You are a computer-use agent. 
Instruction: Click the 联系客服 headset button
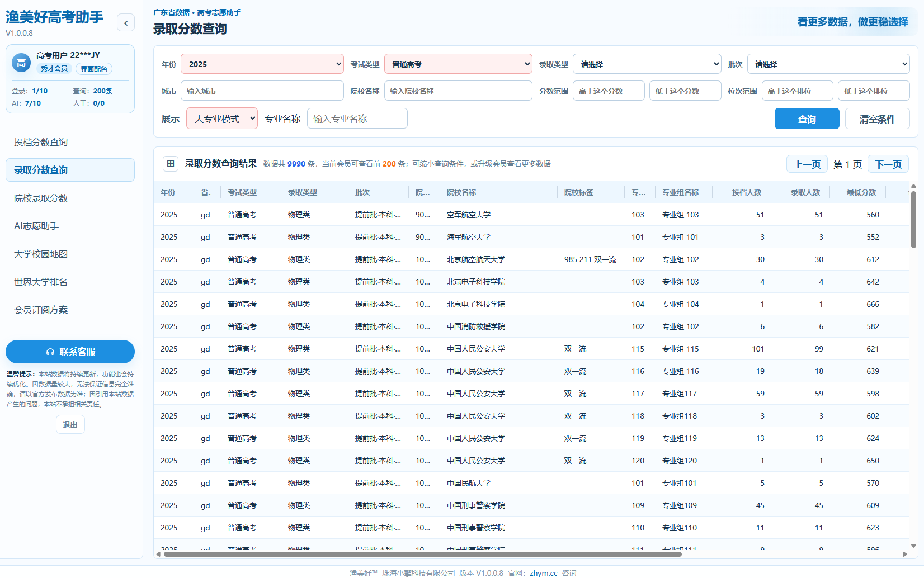[x=70, y=352]
